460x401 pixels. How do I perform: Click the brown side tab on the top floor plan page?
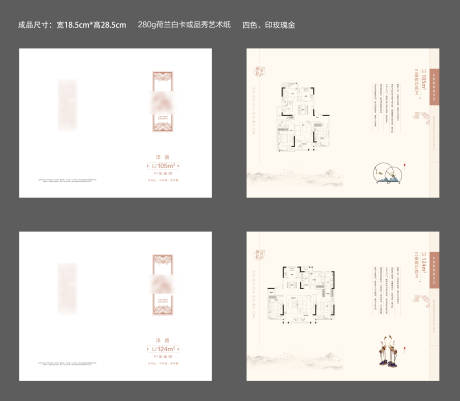434,87
